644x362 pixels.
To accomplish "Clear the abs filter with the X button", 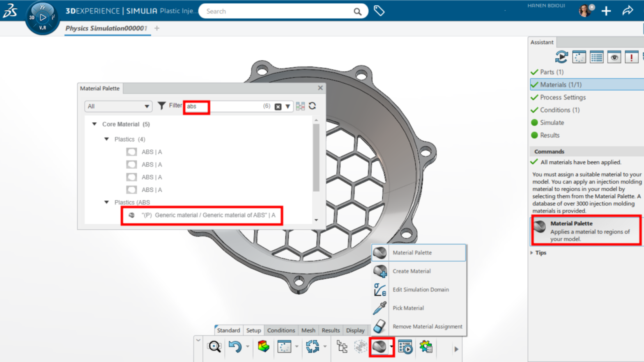I will click(278, 106).
